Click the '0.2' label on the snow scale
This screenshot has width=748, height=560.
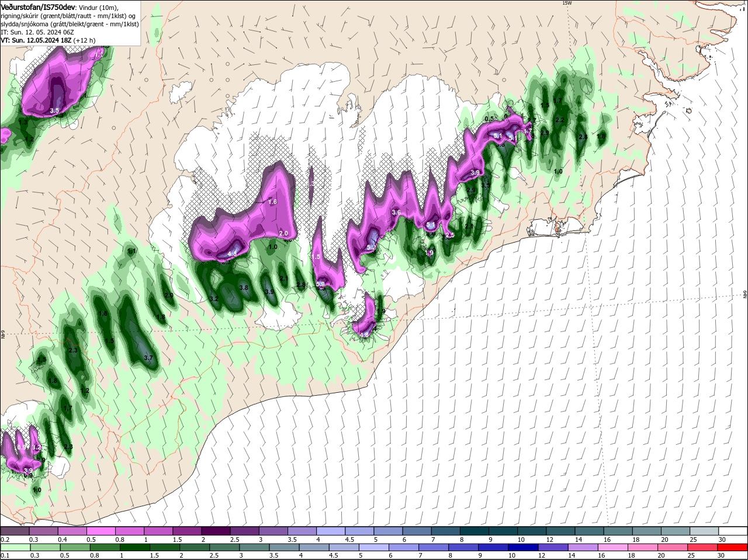pyautogui.click(x=5, y=539)
